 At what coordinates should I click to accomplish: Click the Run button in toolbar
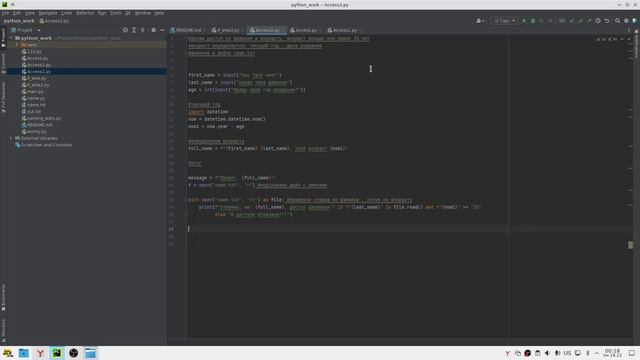click(x=524, y=21)
